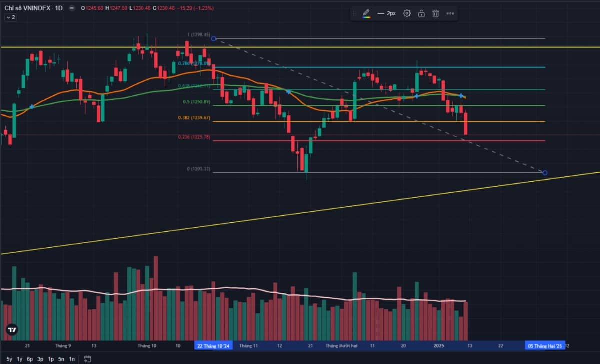
Task: Click the 05 Tháng Hai '25 date marker
Action: [545, 346]
